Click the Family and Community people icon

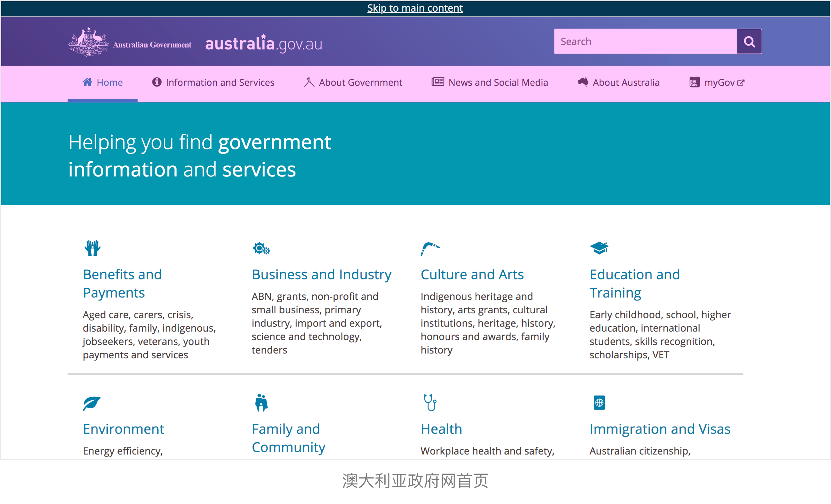click(261, 402)
